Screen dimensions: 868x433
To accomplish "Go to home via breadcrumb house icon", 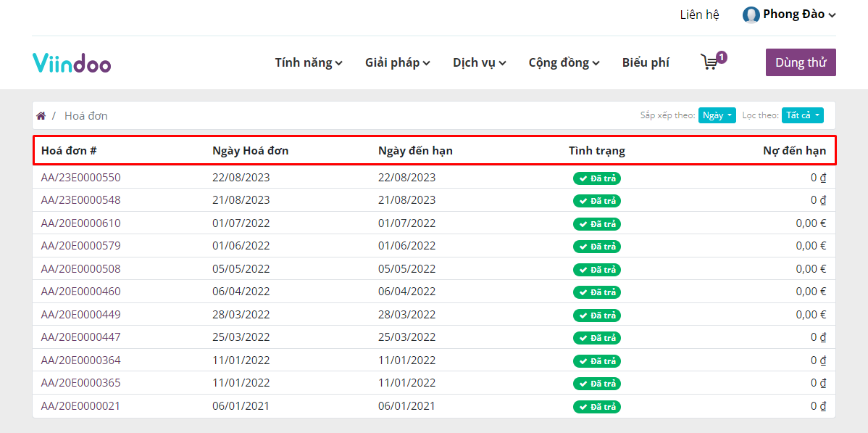I will coord(41,116).
